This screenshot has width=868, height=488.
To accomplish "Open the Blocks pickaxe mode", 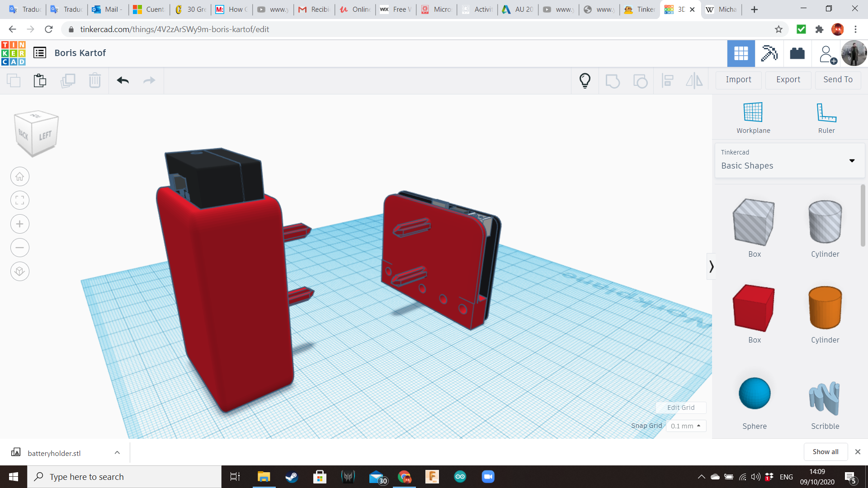I will click(769, 53).
